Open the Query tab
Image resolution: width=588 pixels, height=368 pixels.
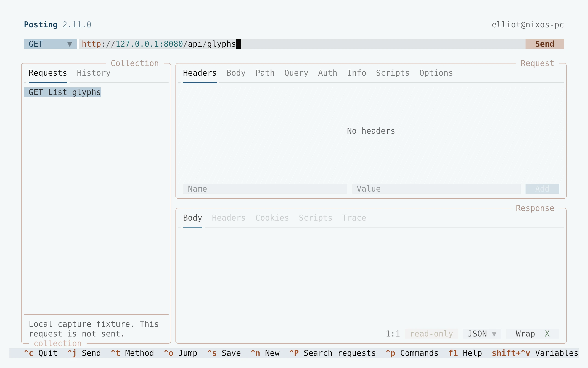(x=296, y=73)
